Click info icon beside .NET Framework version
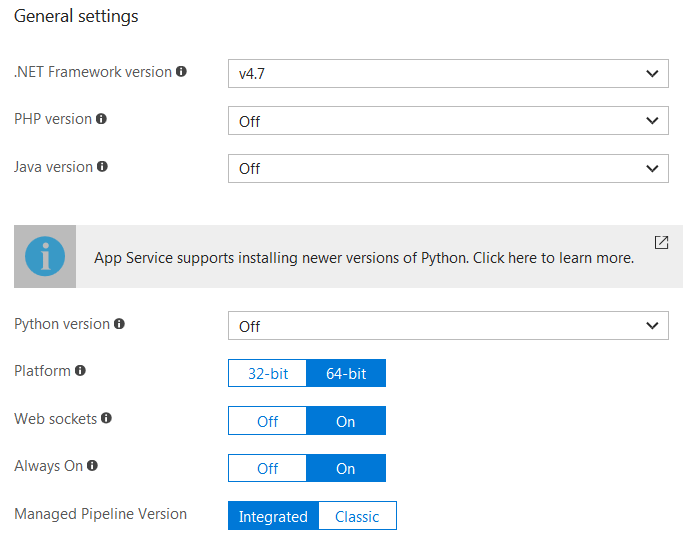694x556 pixels. point(182,72)
